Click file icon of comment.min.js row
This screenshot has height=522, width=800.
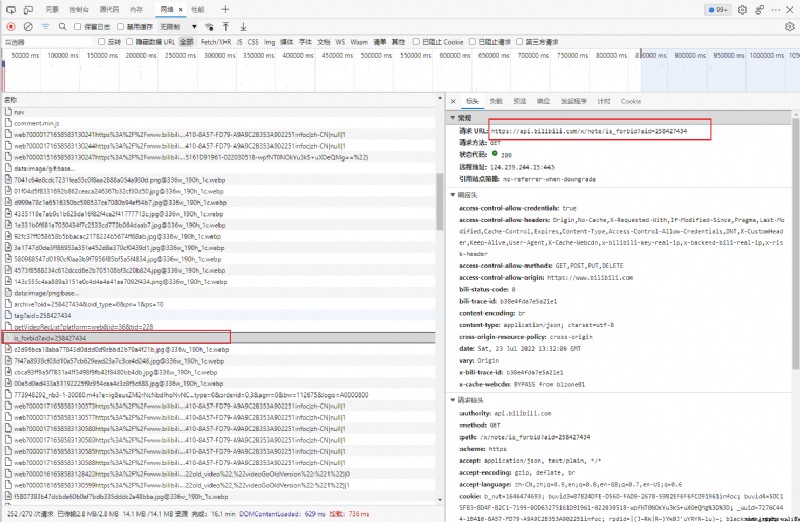pos(8,123)
